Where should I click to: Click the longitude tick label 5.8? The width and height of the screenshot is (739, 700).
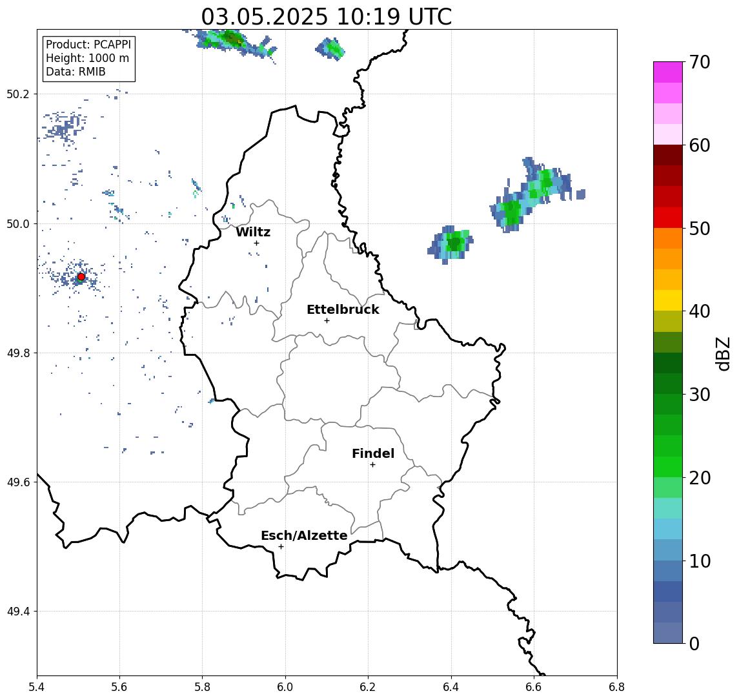[x=202, y=687]
